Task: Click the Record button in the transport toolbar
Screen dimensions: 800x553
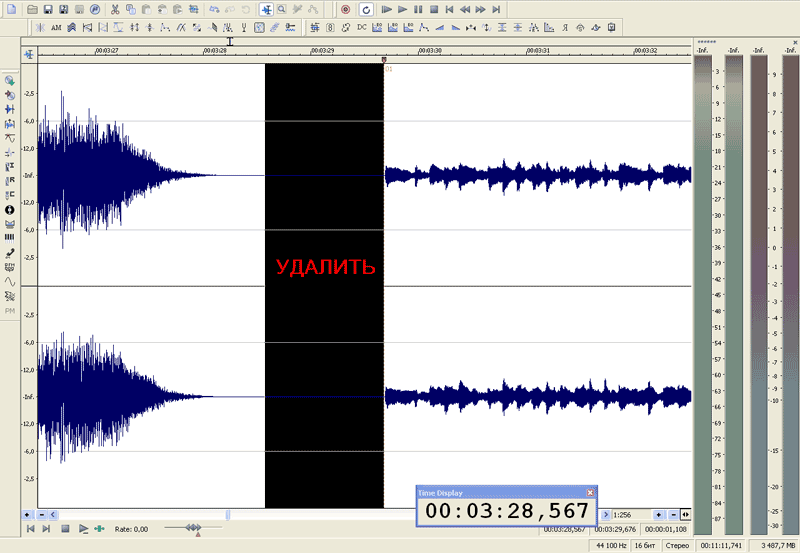Action: tap(346, 8)
